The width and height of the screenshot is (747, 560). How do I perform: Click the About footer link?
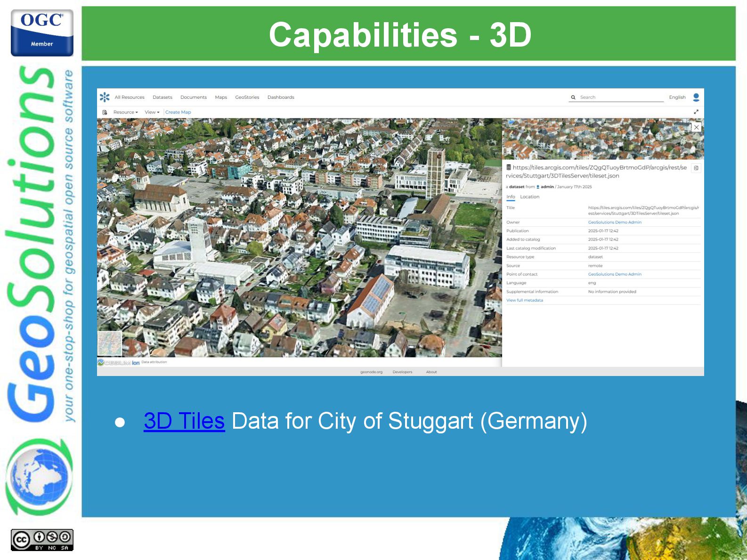click(431, 372)
